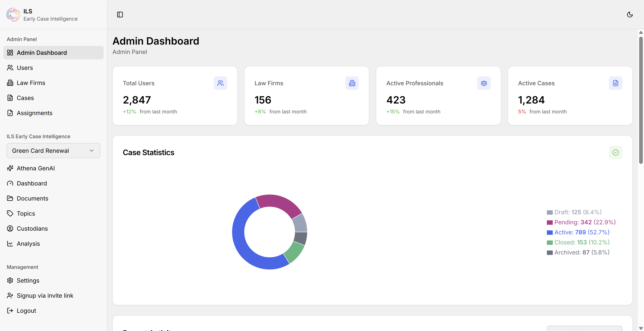
Task: Click the ILS spiral logo
Action: pos(13,14)
